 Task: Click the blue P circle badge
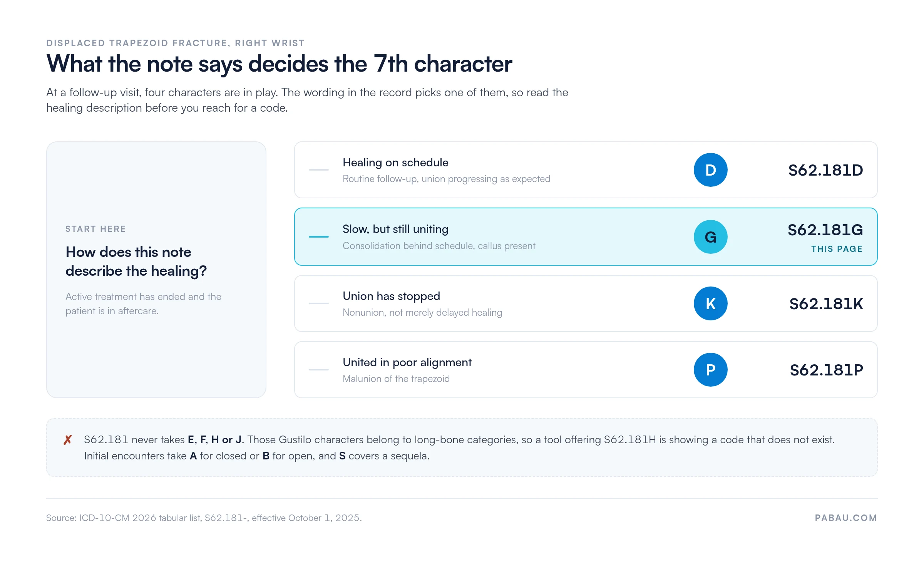(710, 370)
